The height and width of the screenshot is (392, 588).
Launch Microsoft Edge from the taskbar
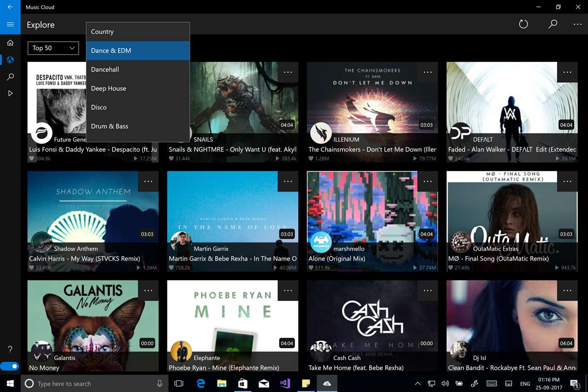[200, 383]
